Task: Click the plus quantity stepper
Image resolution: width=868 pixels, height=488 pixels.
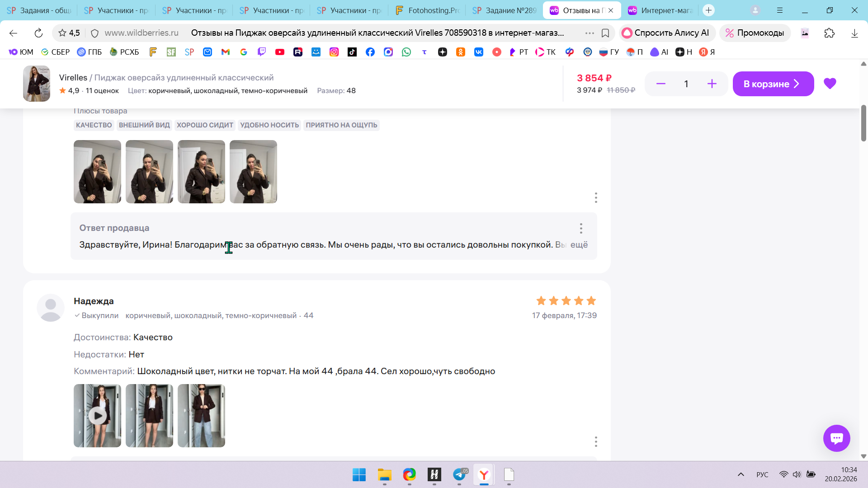Action: [x=712, y=84]
